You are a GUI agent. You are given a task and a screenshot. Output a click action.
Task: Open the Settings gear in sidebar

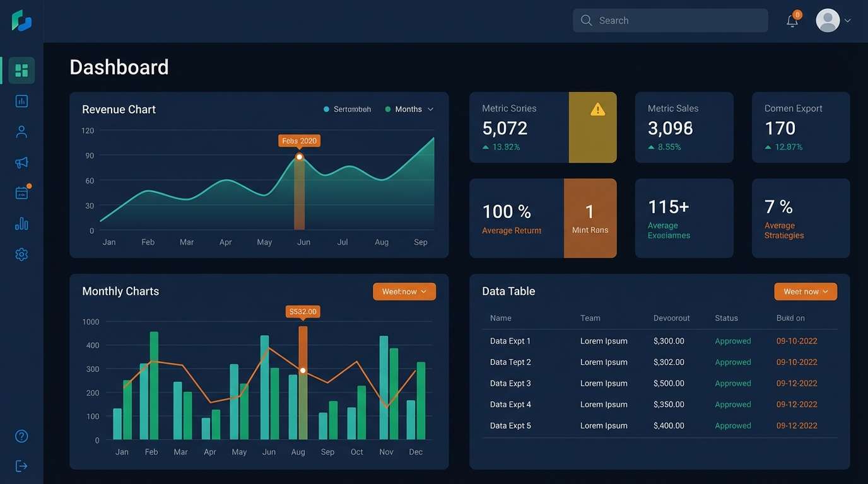[x=21, y=254]
